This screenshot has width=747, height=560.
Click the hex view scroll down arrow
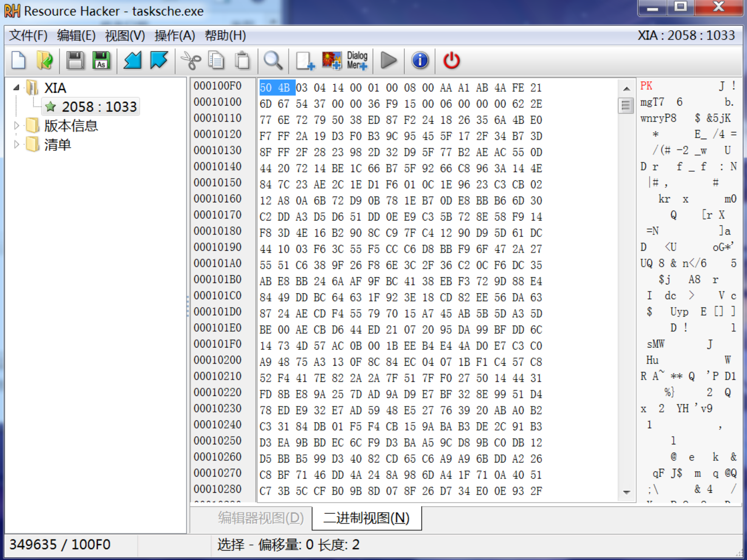coord(626,492)
